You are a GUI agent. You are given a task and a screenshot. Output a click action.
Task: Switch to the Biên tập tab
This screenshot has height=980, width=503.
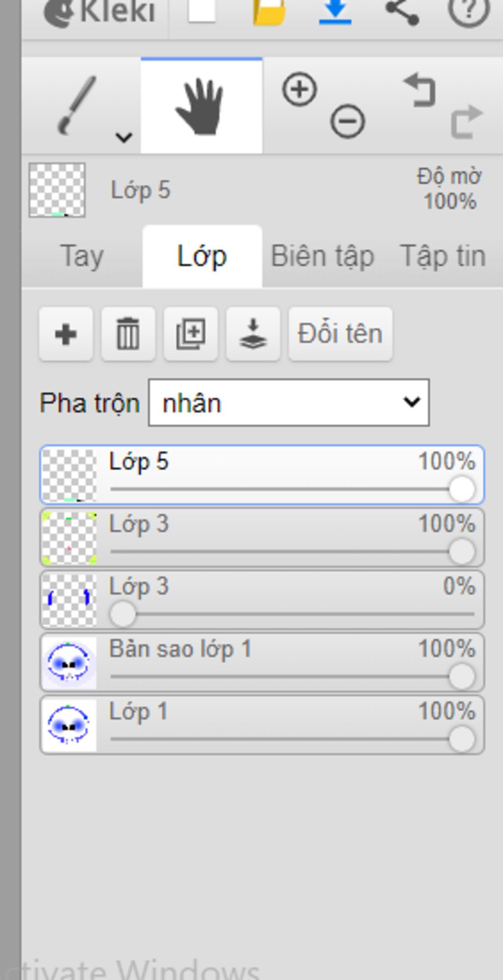click(x=323, y=257)
